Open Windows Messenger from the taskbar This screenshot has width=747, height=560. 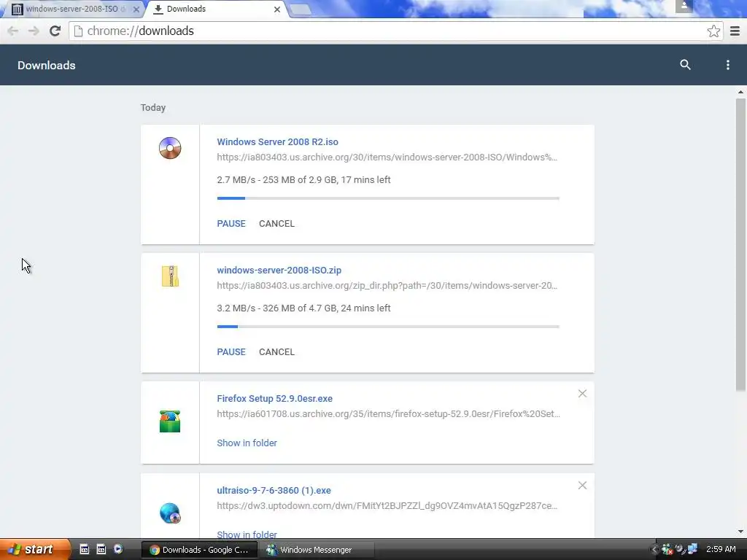(x=317, y=550)
